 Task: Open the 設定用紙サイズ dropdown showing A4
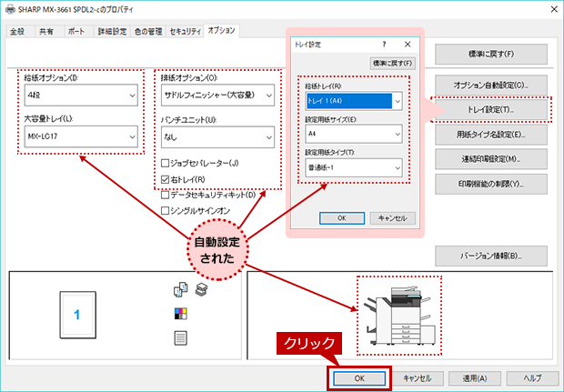[354, 134]
